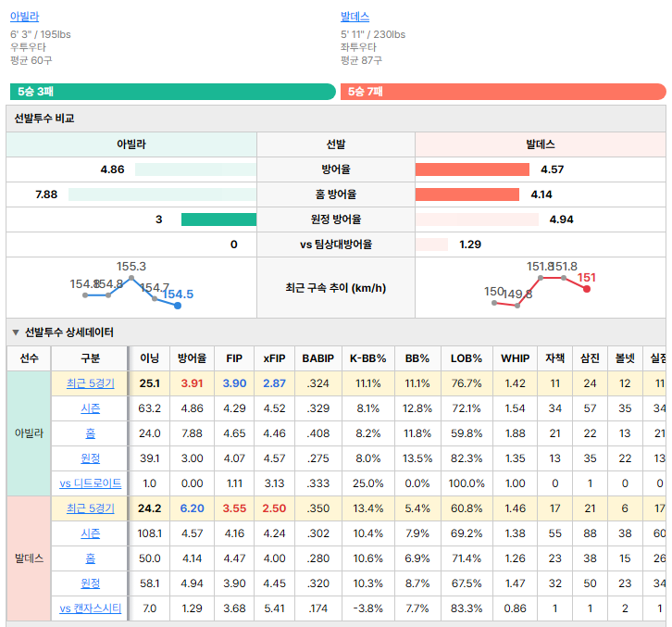This screenshot has height=627, width=672.
Task: Click the -3.8% K-BB% value
Action: (x=367, y=608)
